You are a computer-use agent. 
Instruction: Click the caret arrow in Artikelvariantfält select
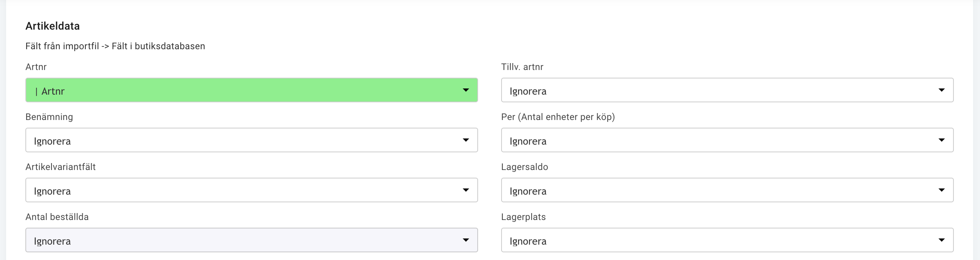pyautogui.click(x=466, y=190)
